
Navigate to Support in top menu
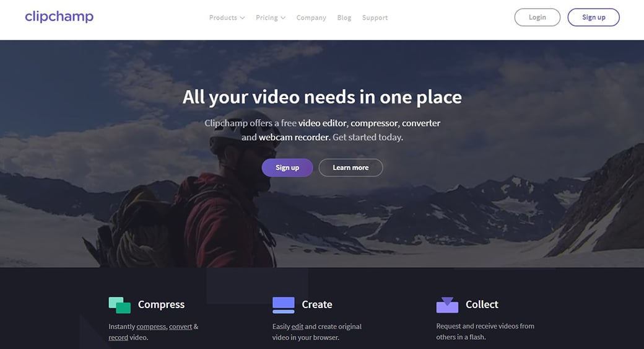[375, 17]
